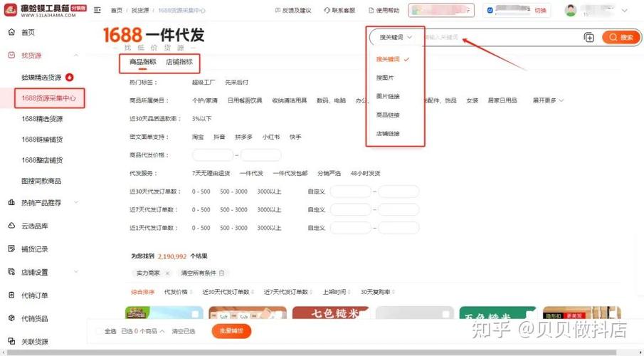644x356 pixels.
Task: Click the minimum 商品代发价格 input
Action: point(213,155)
